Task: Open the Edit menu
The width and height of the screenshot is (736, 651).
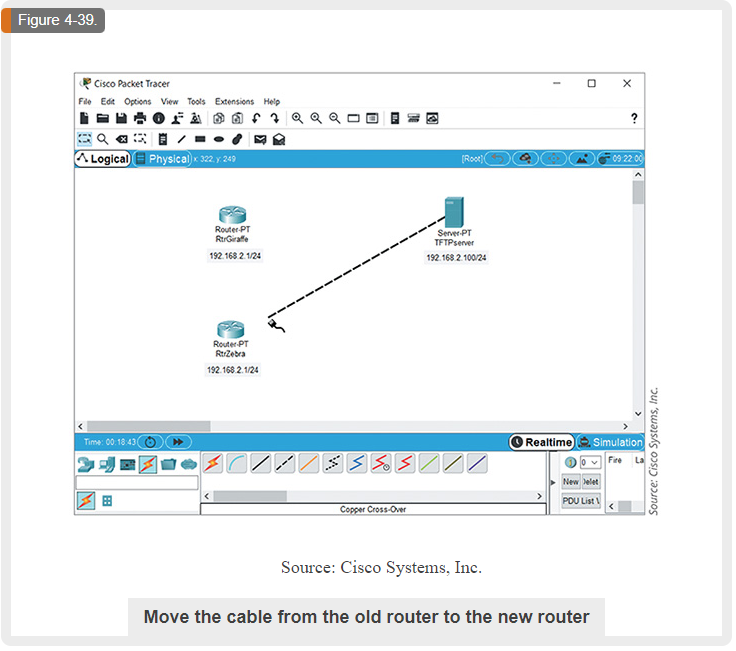Action: tap(107, 101)
